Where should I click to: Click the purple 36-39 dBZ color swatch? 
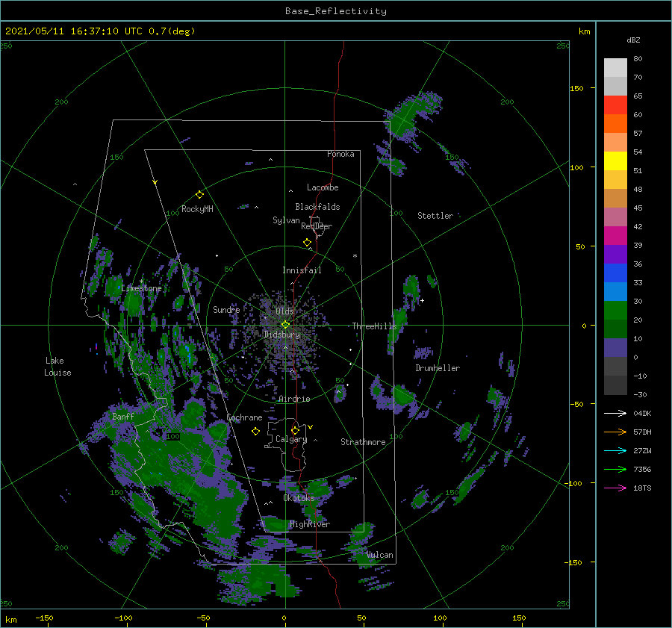point(615,255)
